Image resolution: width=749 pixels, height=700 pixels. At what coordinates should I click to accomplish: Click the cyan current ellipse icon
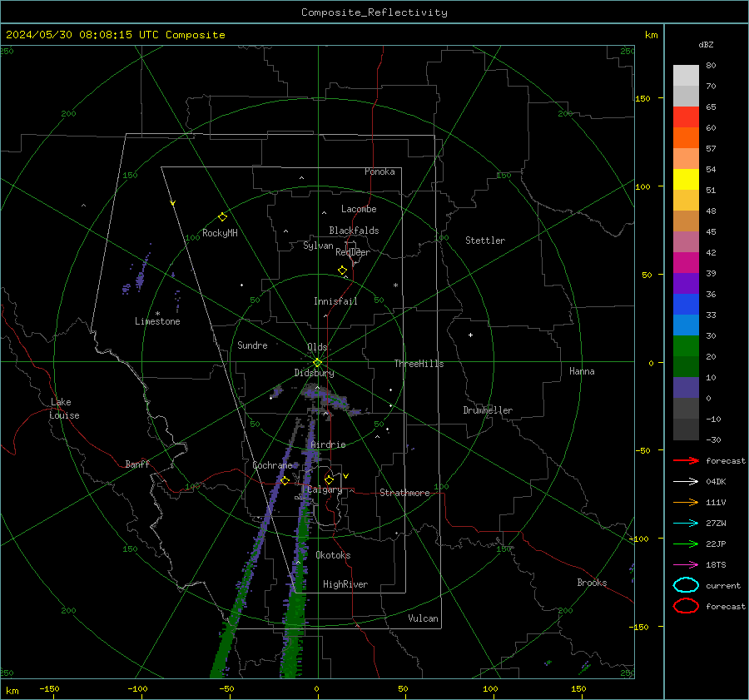tap(686, 585)
